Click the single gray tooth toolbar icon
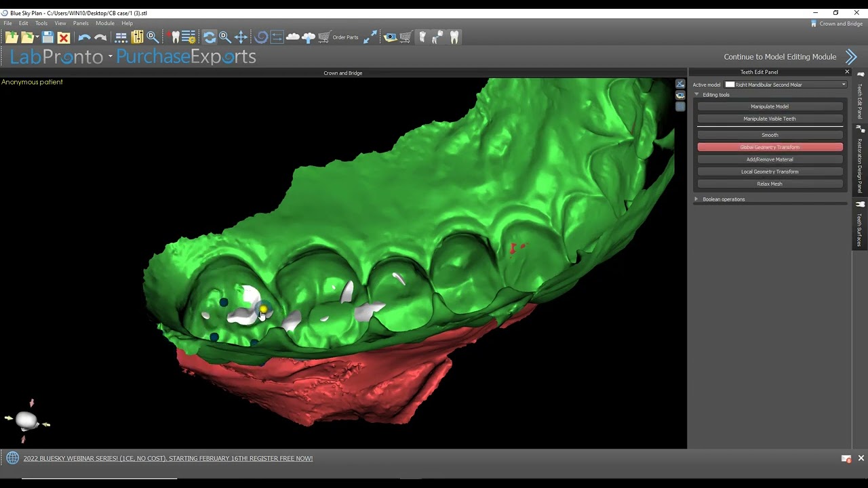868x488 pixels. point(422,37)
